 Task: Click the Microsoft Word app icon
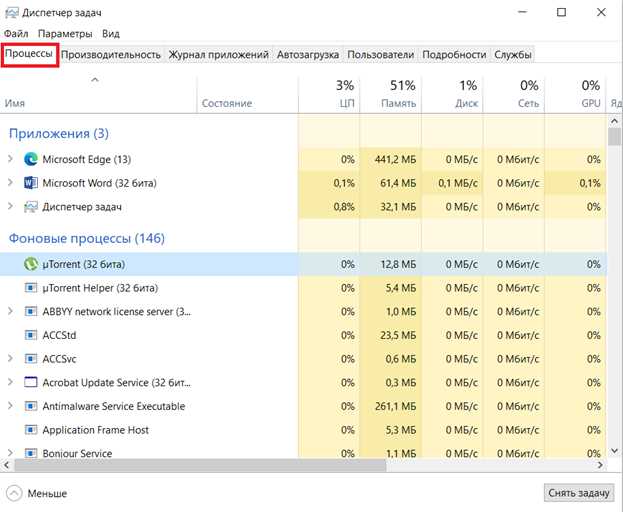pos(31,183)
